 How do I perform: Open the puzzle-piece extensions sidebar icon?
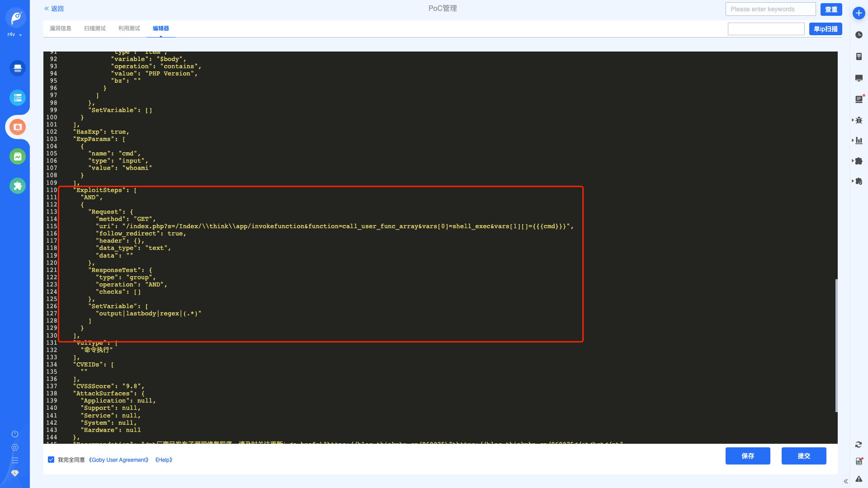point(18,186)
